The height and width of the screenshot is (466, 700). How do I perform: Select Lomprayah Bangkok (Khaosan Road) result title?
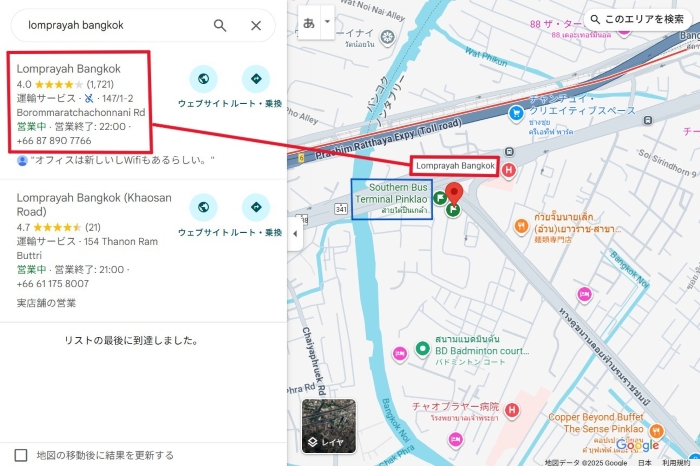(94, 204)
